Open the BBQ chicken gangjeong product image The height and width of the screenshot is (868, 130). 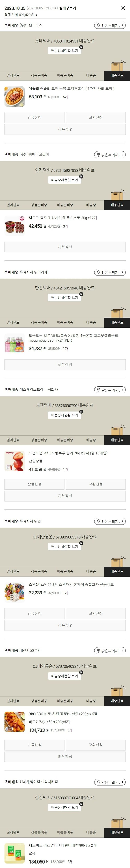pos(15,722)
